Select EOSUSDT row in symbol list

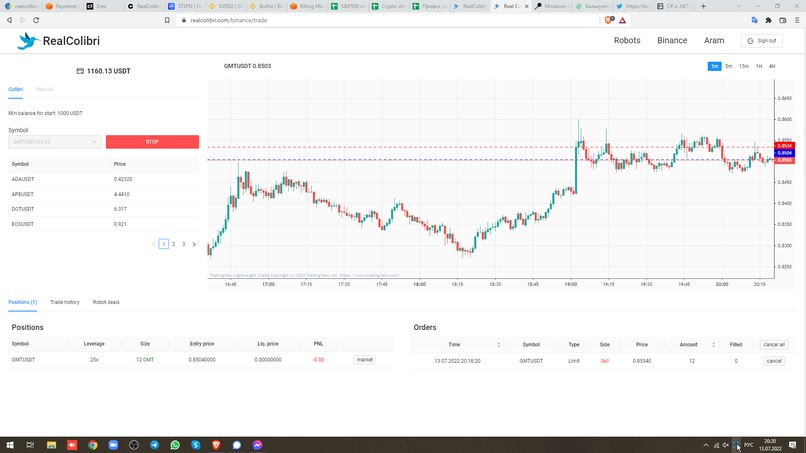tap(103, 224)
